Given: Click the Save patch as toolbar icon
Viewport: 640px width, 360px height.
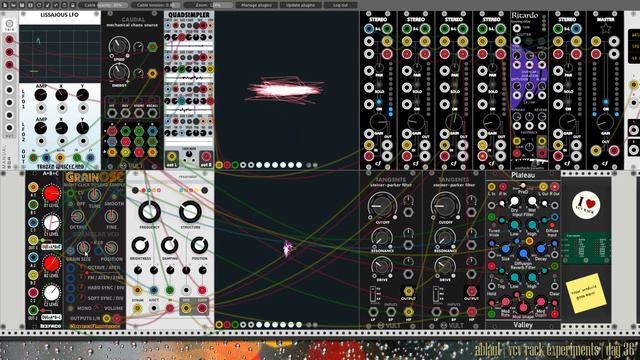Looking at the screenshot, I should 30,5.
